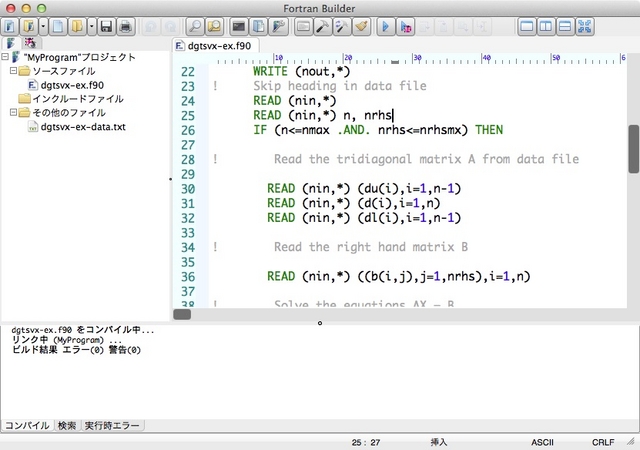This screenshot has width=640, height=450.
Task: Click the compile file toolbar icon
Action: point(303,27)
